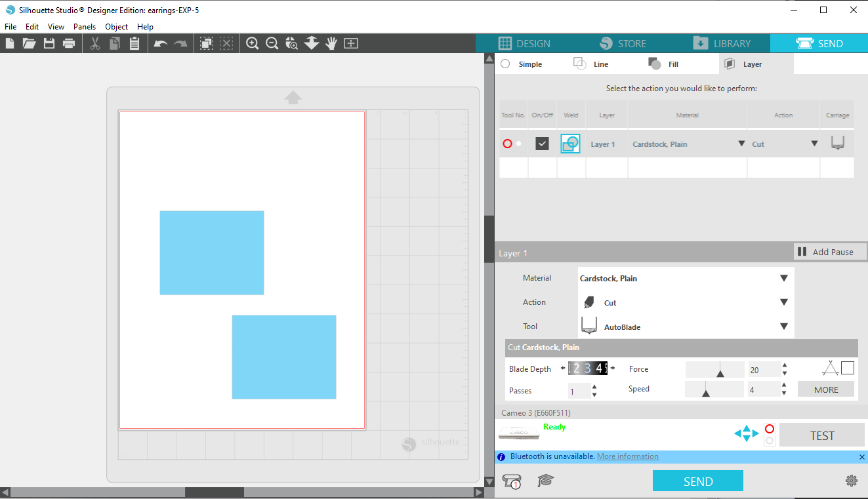Screen dimensions: 868x499
Task: Open a file with the folder icon
Action: (x=29, y=43)
